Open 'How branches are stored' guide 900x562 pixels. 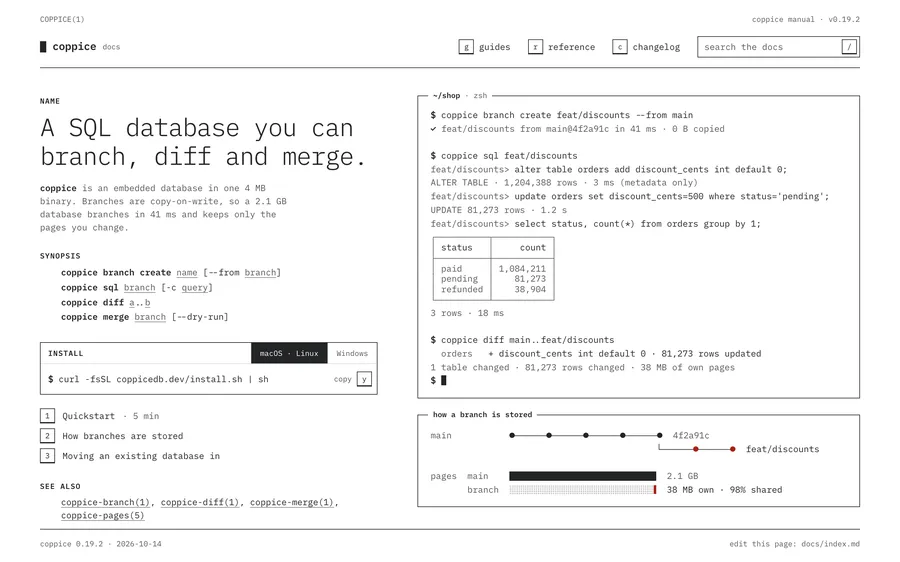122,436
